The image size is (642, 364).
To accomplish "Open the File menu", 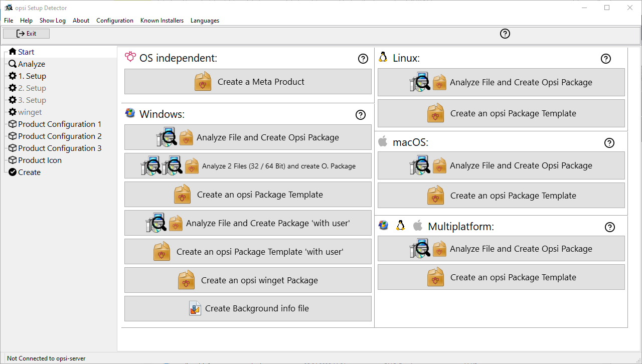I will pyautogui.click(x=9, y=21).
